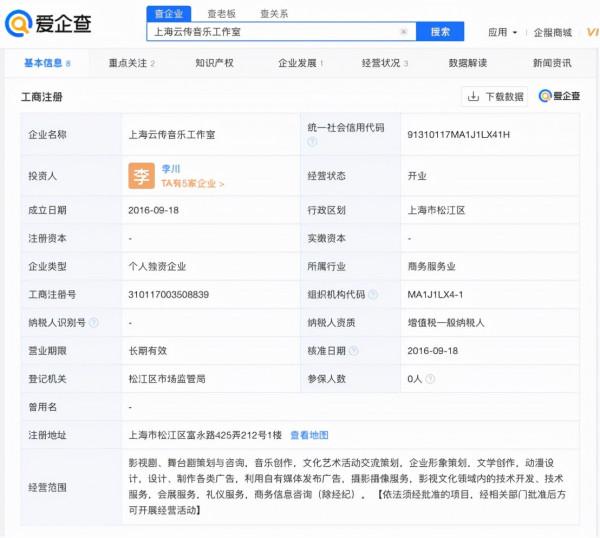Switch to the 查关系 search tab

pyautogui.click(x=274, y=14)
